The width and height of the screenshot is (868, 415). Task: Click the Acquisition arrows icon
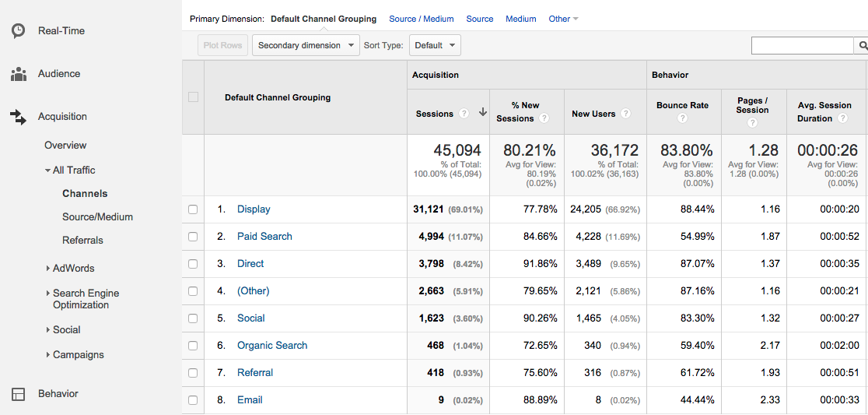18,117
